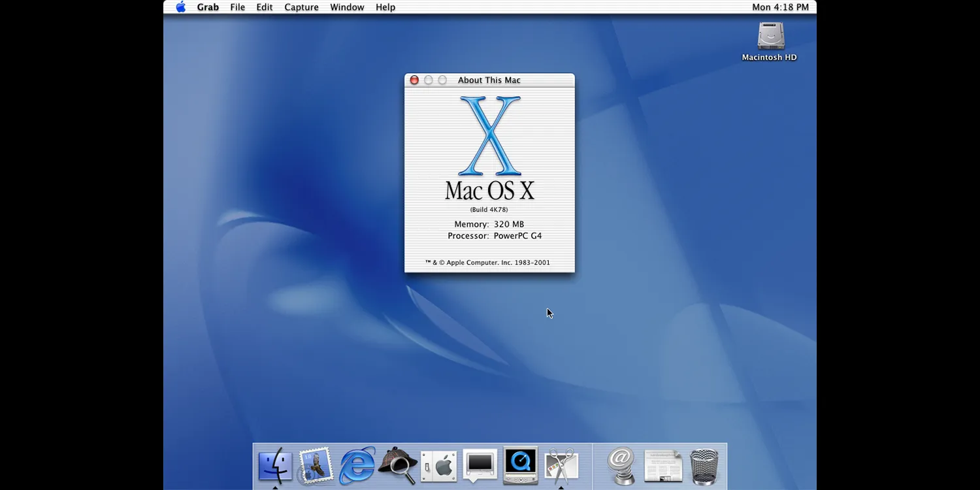
Task: Open the Help menu
Action: point(385,7)
